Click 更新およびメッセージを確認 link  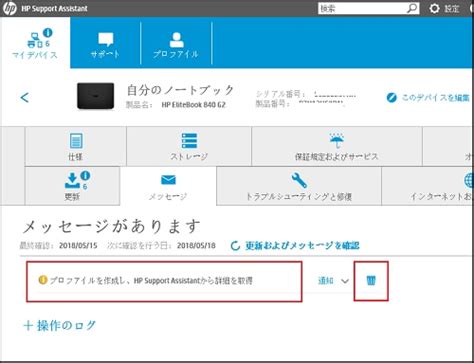click(302, 246)
